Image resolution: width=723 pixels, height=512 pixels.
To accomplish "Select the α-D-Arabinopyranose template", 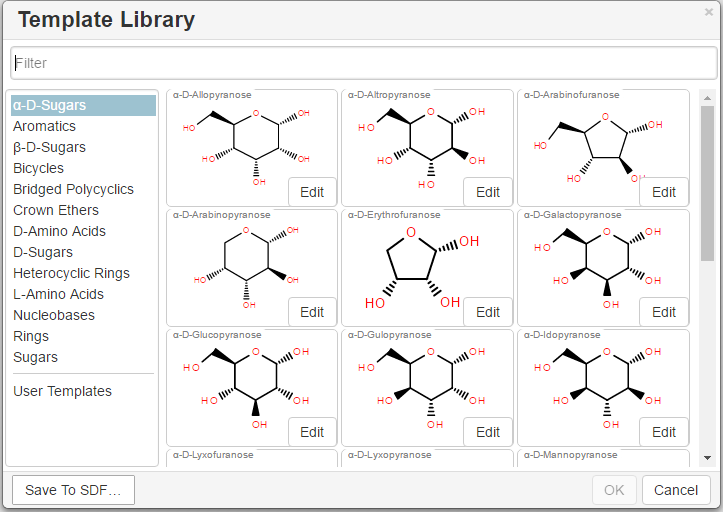I will click(240, 260).
